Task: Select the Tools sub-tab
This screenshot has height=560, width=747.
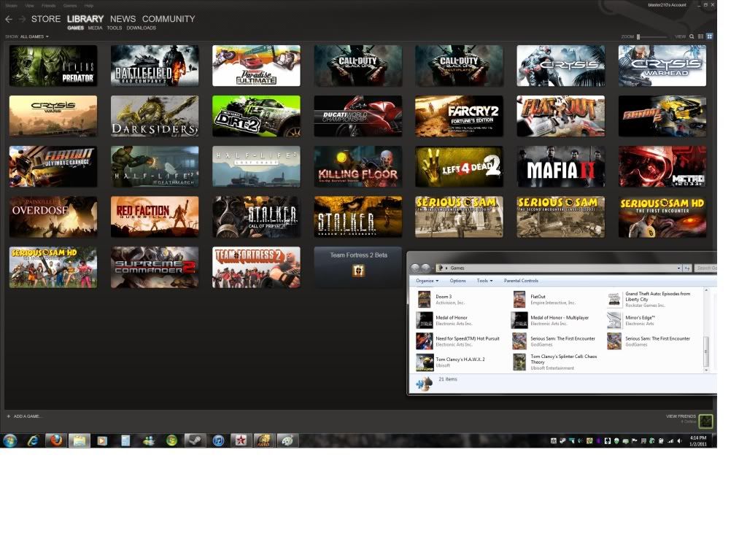Action: [115, 28]
